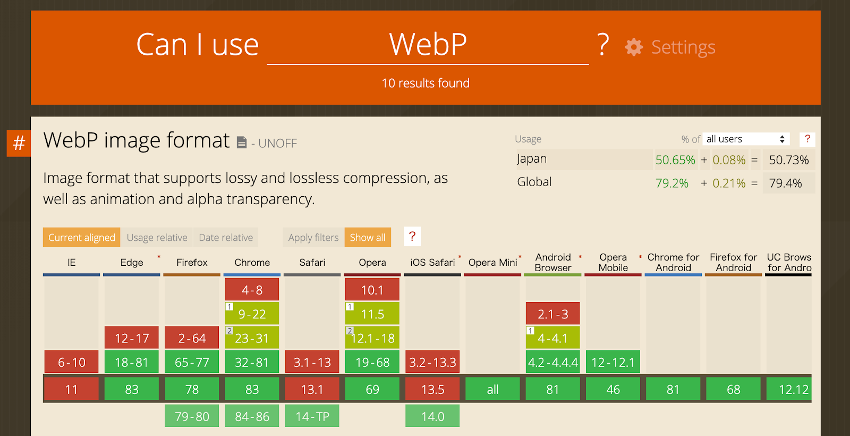Click Apply filters button
This screenshot has height=436, width=850.
click(313, 238)
